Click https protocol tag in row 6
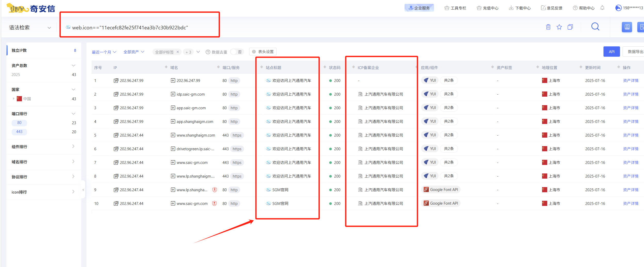This screenshot has width=644, height=267. coord(237,149)
